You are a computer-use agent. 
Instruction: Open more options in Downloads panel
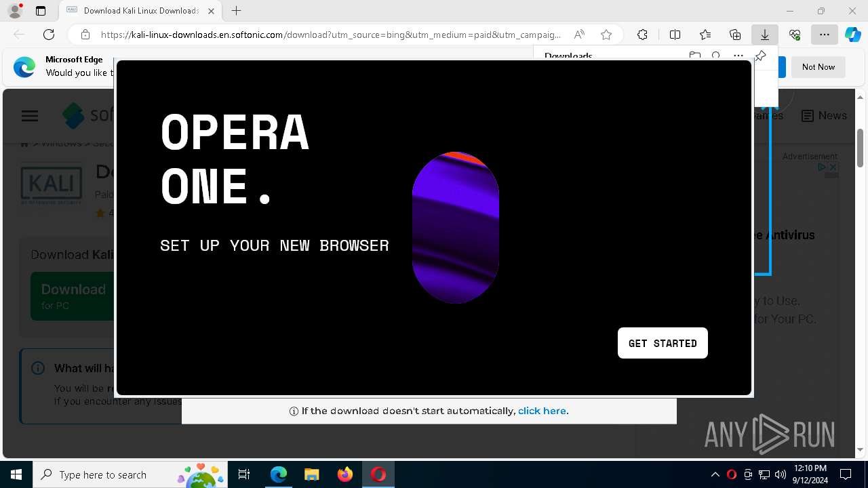pos(738,56)
